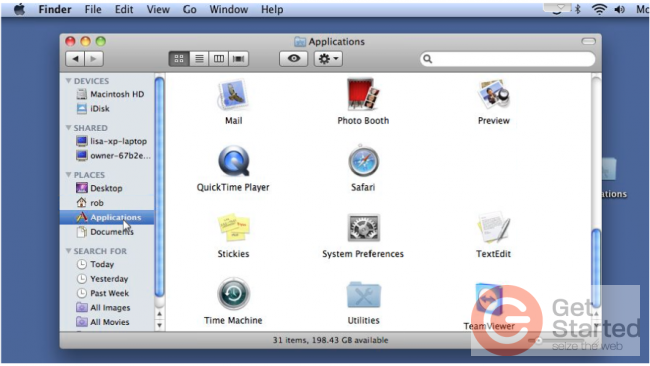Open the View menu
Screen dimensions: 650x366
click(x=158, y=9)
